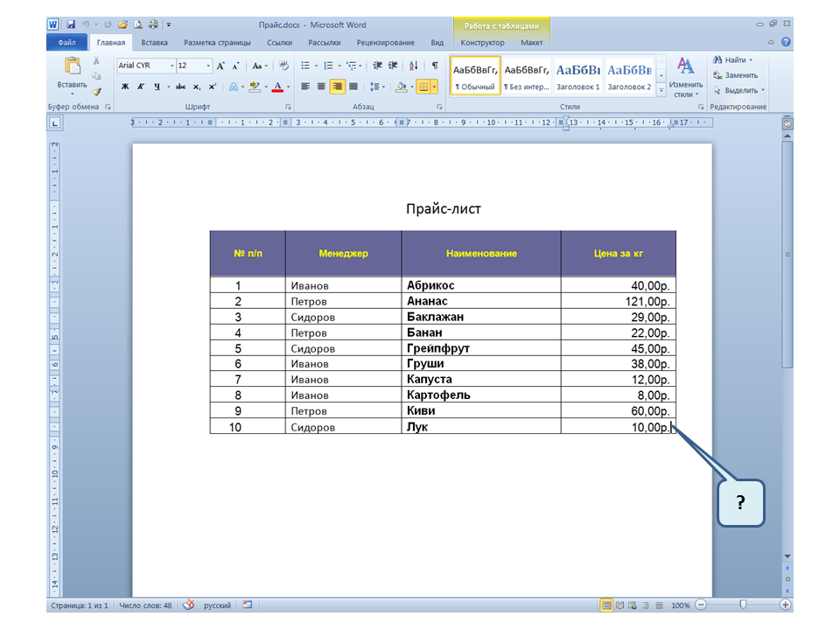Click the strikethrough text icon

pyautogui.click(x=180, y=87)
